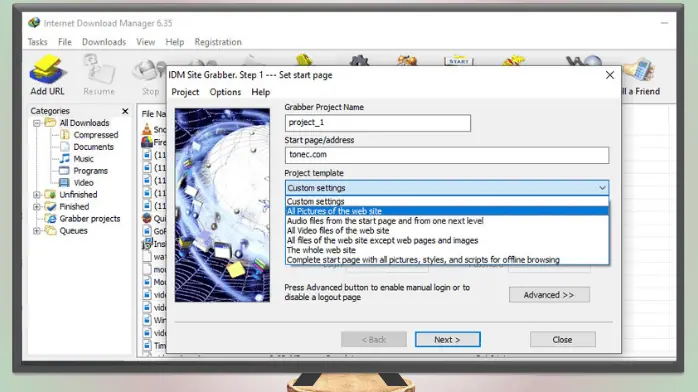Viewport: 698px width, 392px height.
Task: Collapse the All Downloads tree node
Action: point(37,123)
